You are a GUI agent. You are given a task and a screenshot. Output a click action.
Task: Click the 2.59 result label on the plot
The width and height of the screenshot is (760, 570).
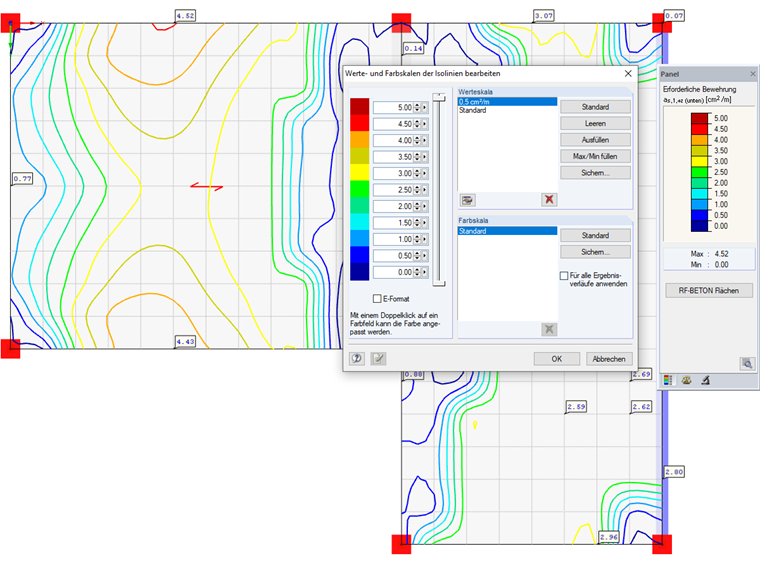pos(576,406)
